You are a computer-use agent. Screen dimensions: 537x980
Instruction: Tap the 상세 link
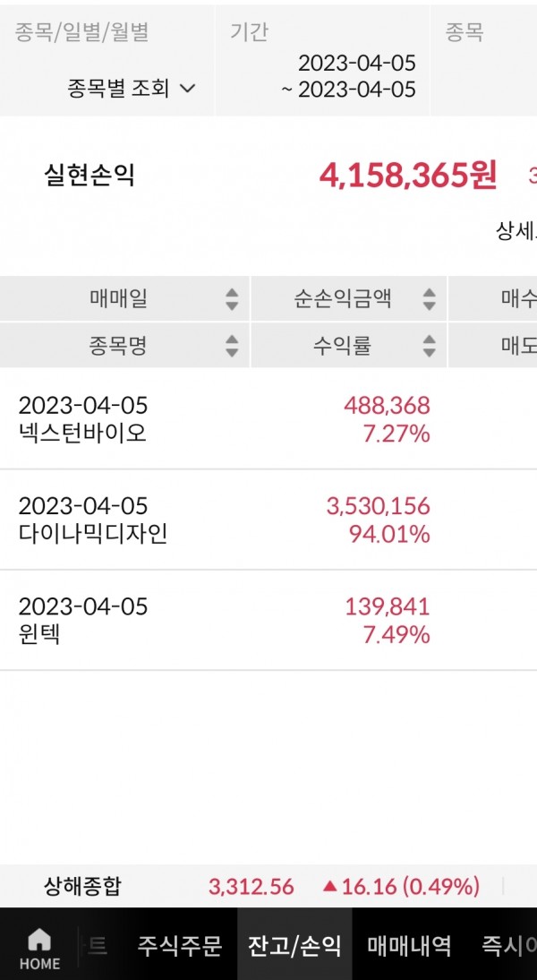click(x=516, y=231)
